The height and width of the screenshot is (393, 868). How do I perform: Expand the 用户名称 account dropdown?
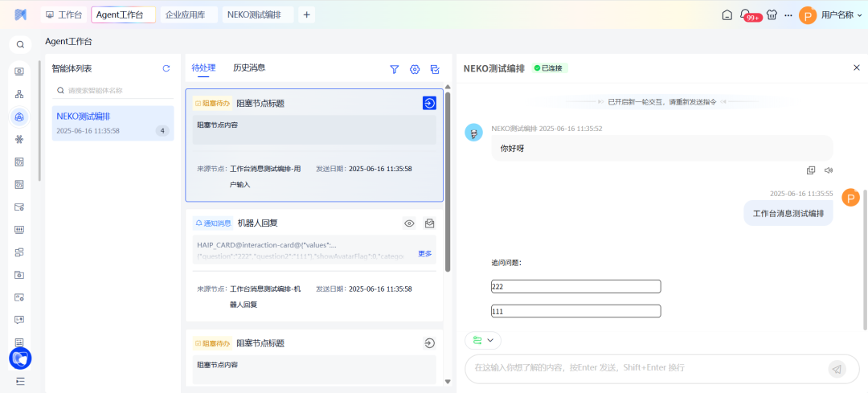pos(860,15)
